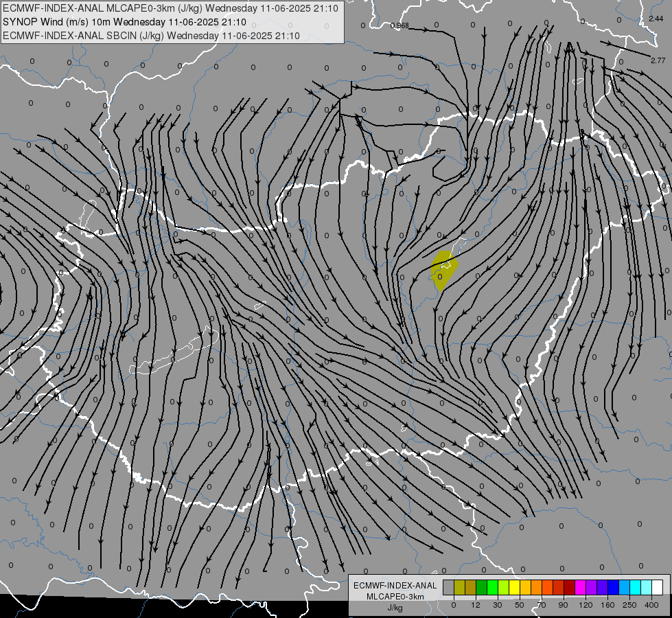Image resolution: width=672 pixels, height=618 pixels.
Task: Click the legend scale value 120
Action: (586, 605)
